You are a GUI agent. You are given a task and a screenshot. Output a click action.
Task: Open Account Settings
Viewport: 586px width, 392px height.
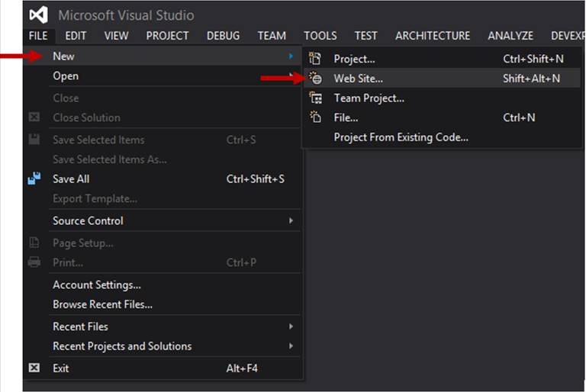pyautogui.click(x=163, y=284)
